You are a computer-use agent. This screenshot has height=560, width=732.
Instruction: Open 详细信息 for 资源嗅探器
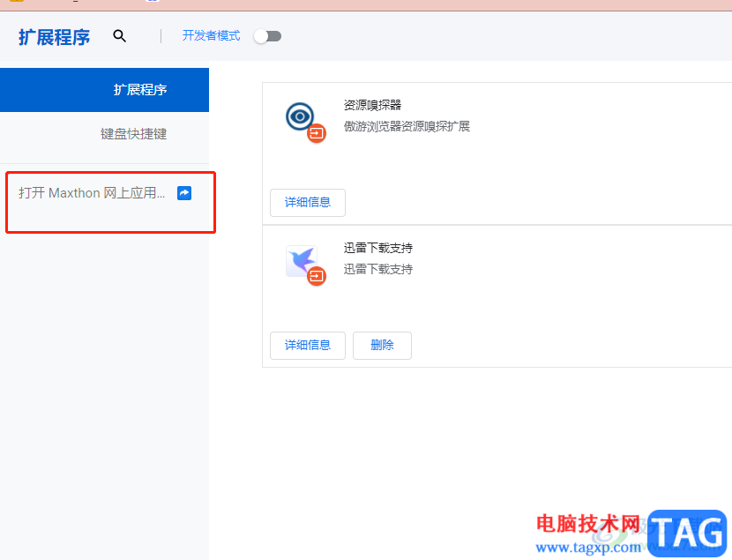point(308,203)
